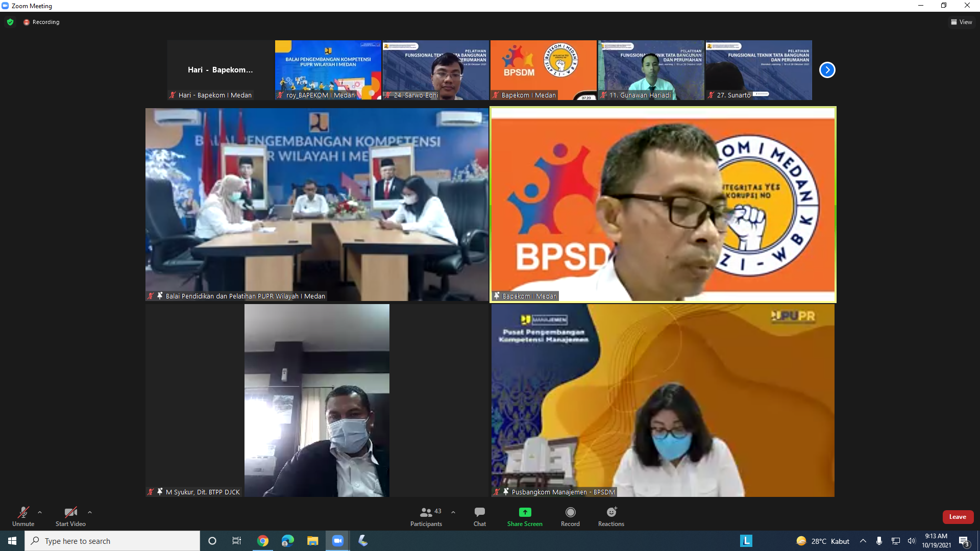
Task: Click the crescent icon in taskbar
Action: point(363,541)
